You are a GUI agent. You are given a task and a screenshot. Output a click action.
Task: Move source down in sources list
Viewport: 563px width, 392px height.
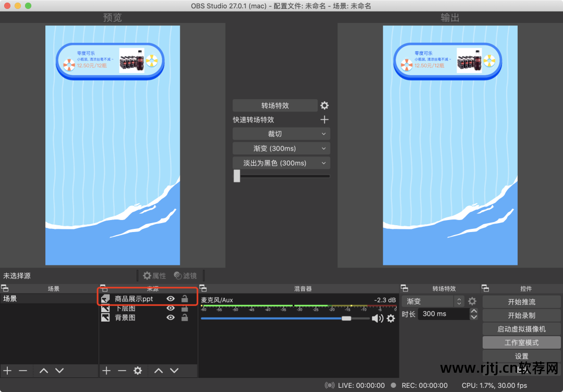click(174, 371)
